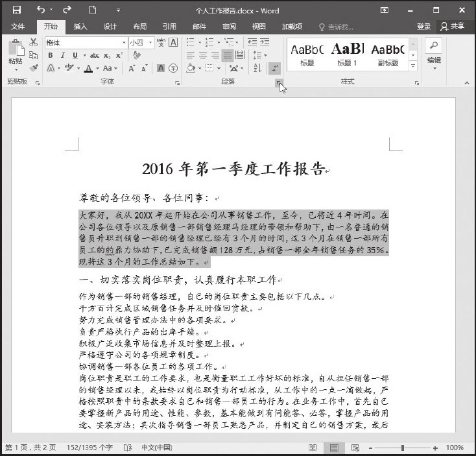Apply the 副标题 style
The image size is (476, 456).
(388, 54)
